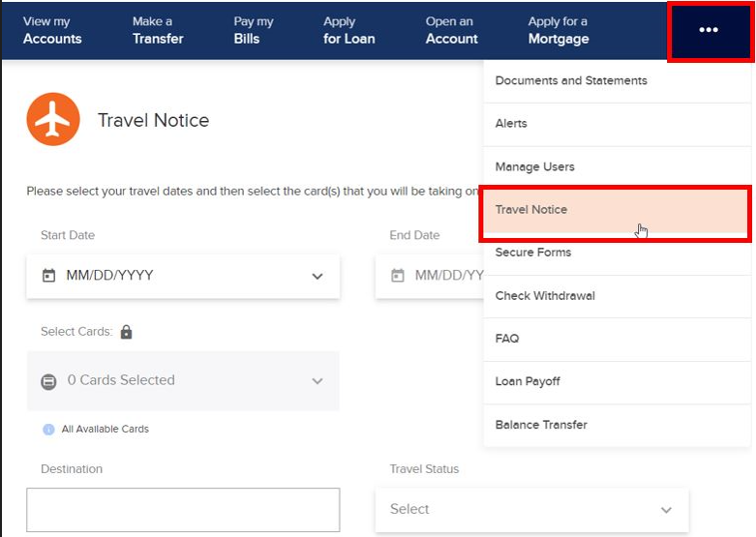Expand the 0 Cards Selected dropdown
Screen dimensions: 756x537
pos(317,381)
